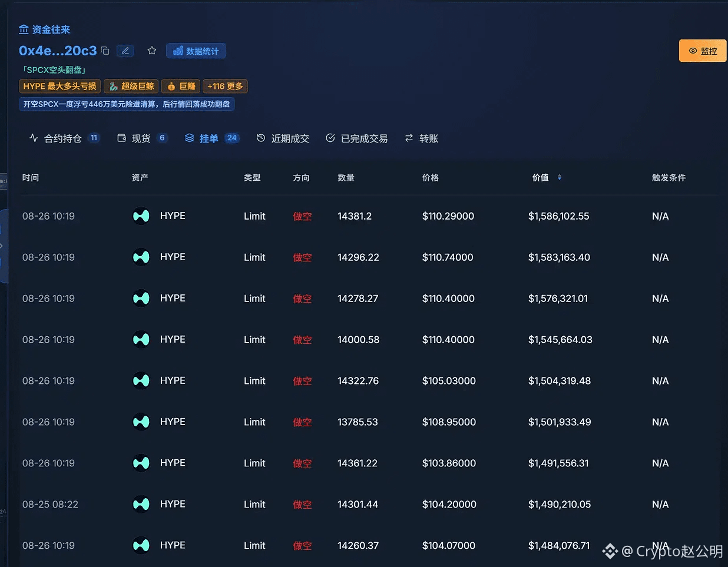The width and height of the screenshot is (728, 567).
Task: Switch to the 已完成交易 tab
Action: point(356,138)
